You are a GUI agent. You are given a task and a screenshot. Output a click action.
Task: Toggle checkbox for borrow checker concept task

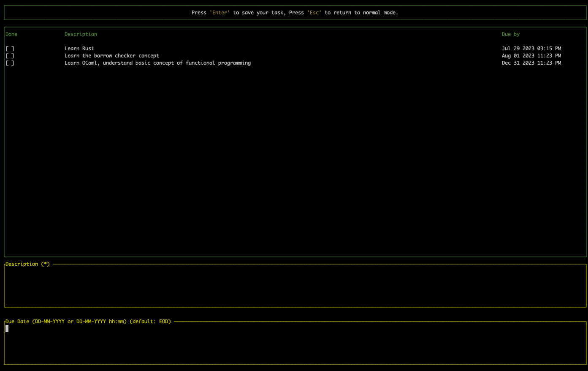tap(10, 56)
